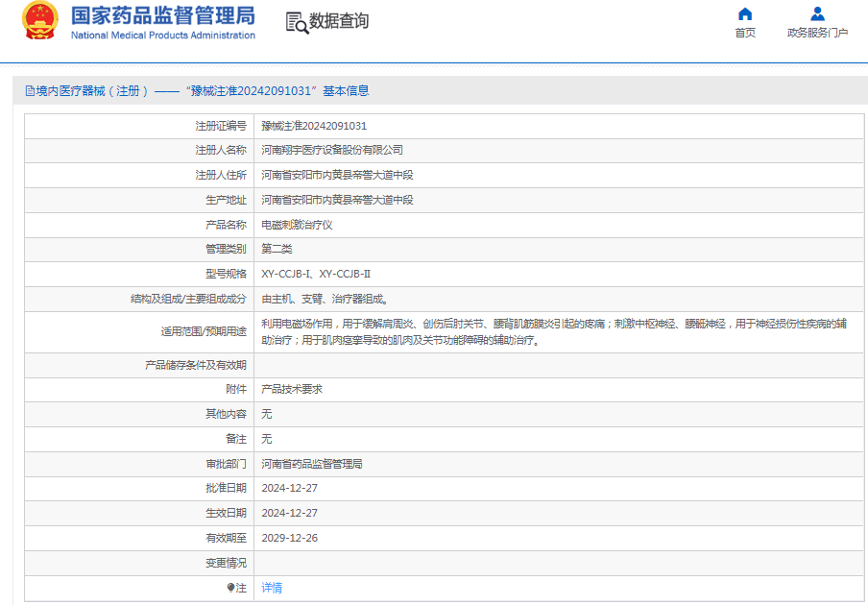This screenshot has width=868, height=605.
Task: Click the 附件 label
Action: coord(236,389)
